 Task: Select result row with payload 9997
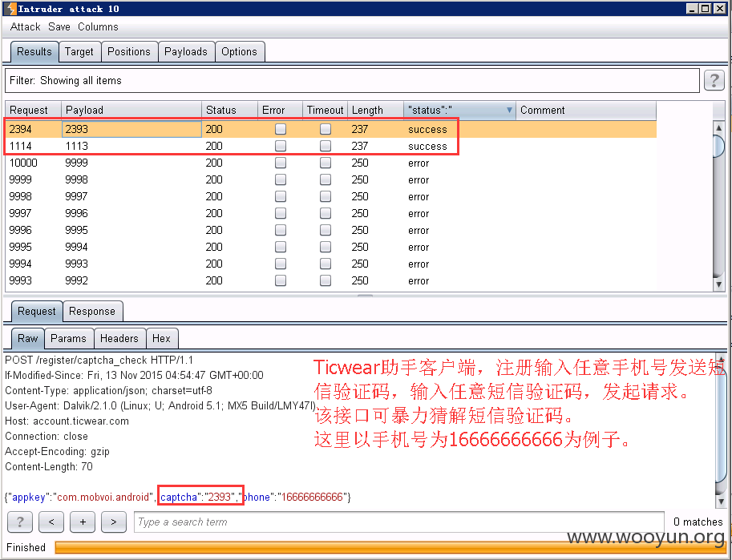click(x=330, y=196)
